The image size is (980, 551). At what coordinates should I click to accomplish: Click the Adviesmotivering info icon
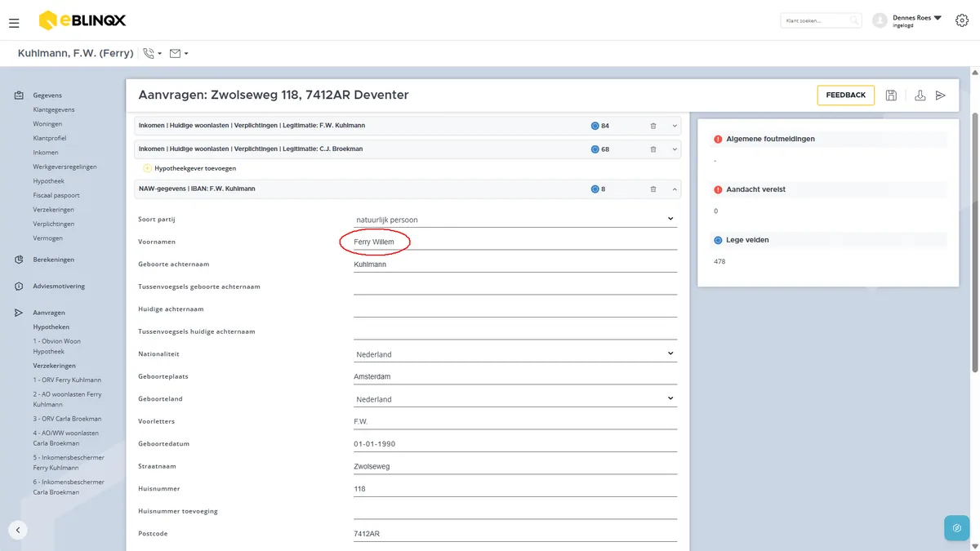click(18, 287)
